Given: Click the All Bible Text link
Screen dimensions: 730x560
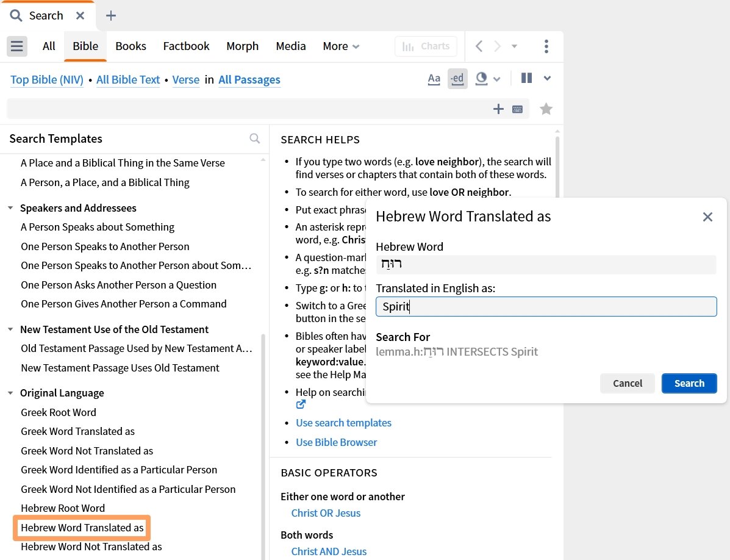Looking at the screenshot, I should click(128, 79).
